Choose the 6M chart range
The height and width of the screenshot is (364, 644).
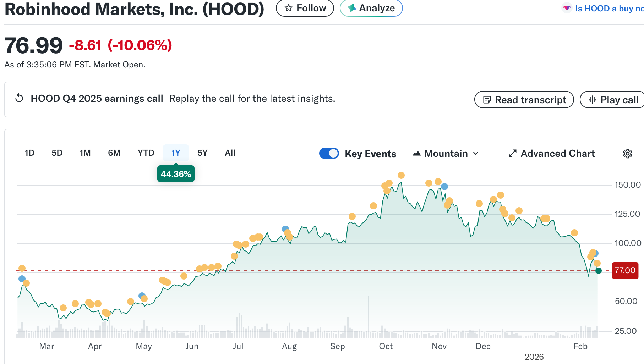tap(114, 153)
